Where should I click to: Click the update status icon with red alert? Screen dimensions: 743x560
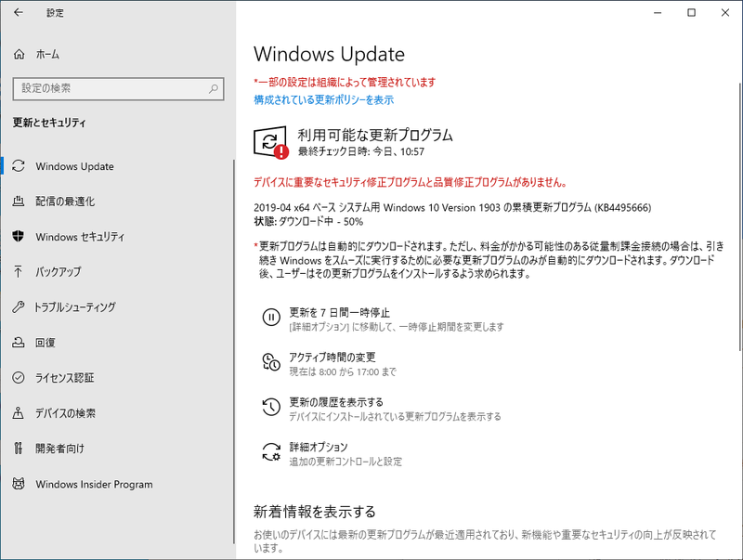click(x=271, y=142)
